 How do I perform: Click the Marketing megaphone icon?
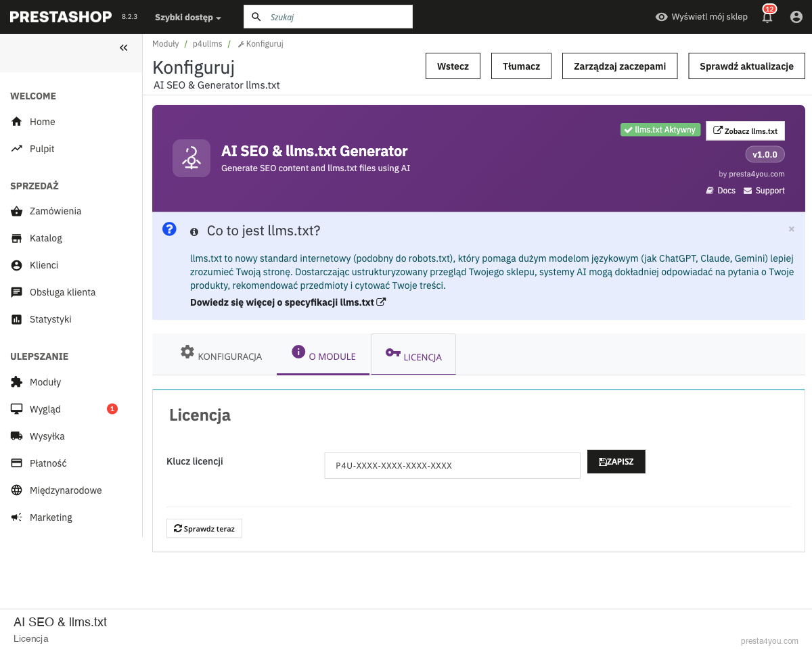[x=17, y=517]
